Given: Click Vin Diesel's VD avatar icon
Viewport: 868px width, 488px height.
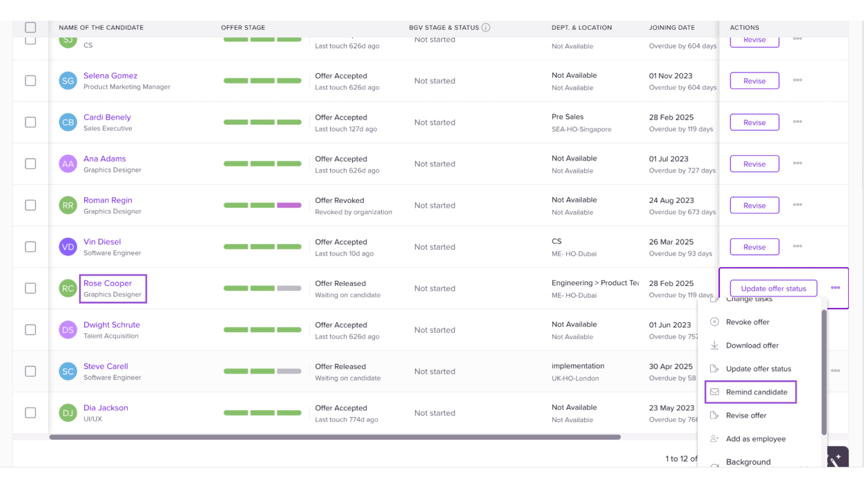Looking at the screenshot, I should coord(68,247).
